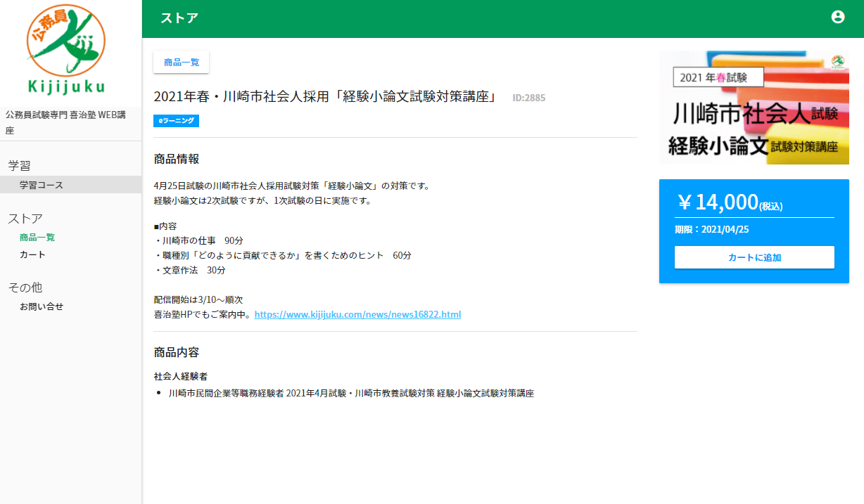Click the course banner thumbnail image
Image resolution: width=864 pixels, height=504 pixels.
click(754, 108)
